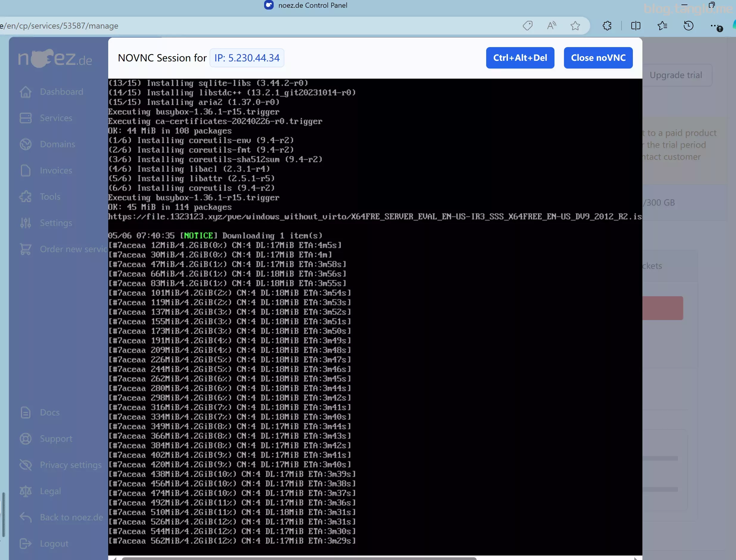Image resolution: width=736 pixels, height=560 pixels.
Task: Click the Privacy settings crossed-eye icon
Action: [x=26, y=465]
